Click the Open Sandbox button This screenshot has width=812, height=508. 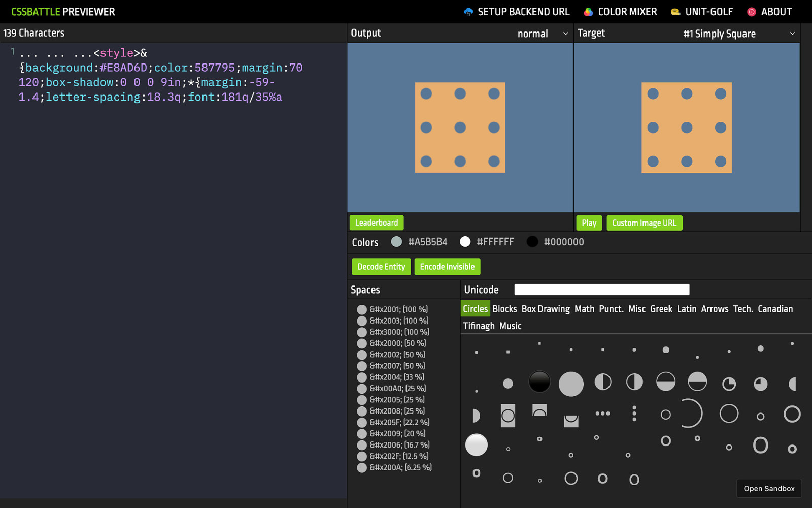coord(769,489)
